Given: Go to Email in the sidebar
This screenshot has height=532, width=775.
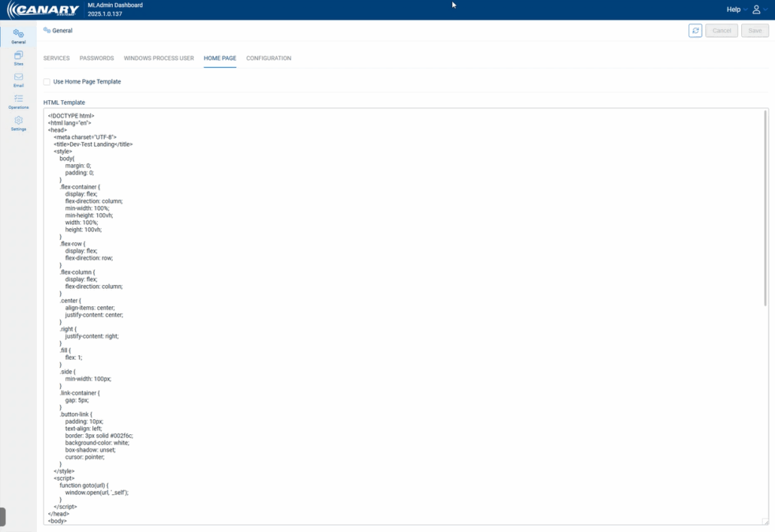Looking at the screenshot, I should (18, 79).
